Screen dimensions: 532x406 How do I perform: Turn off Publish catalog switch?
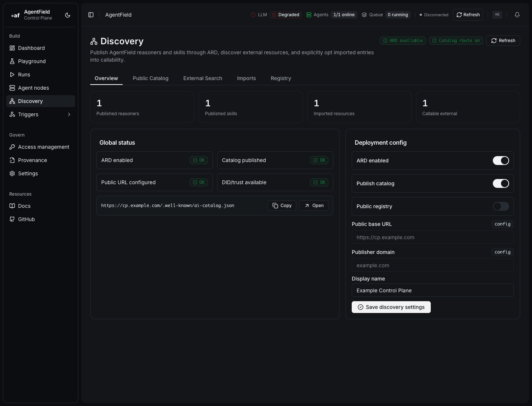(501, 183)
